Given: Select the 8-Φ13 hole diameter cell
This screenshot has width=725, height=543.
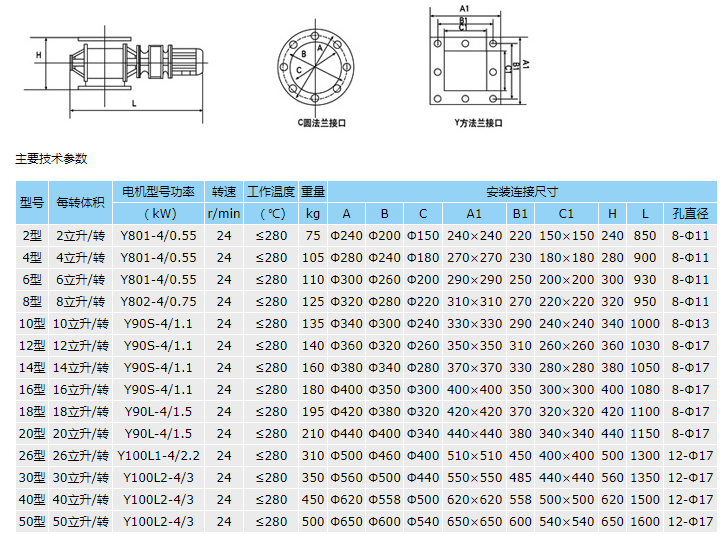Looking at the screenshot, I should [x=690, y=324].
